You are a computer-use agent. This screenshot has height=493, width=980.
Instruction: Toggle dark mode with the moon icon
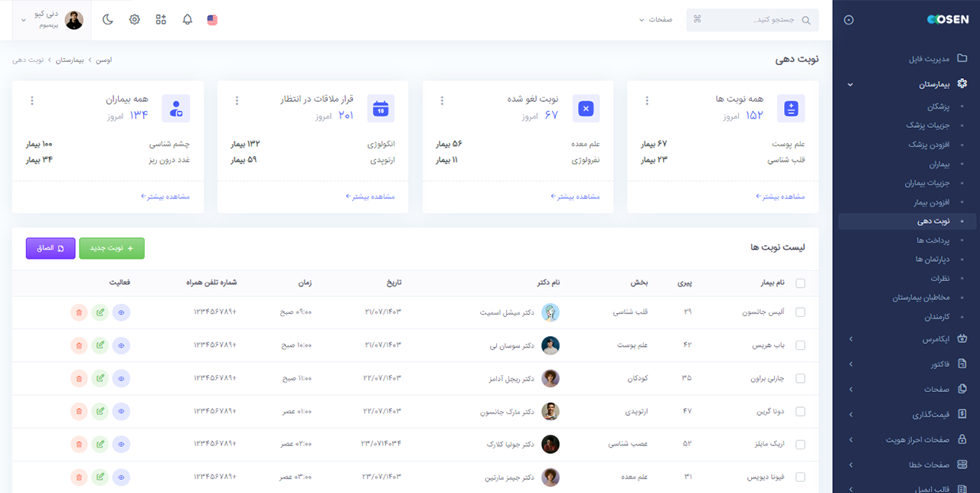coord(107,19)
